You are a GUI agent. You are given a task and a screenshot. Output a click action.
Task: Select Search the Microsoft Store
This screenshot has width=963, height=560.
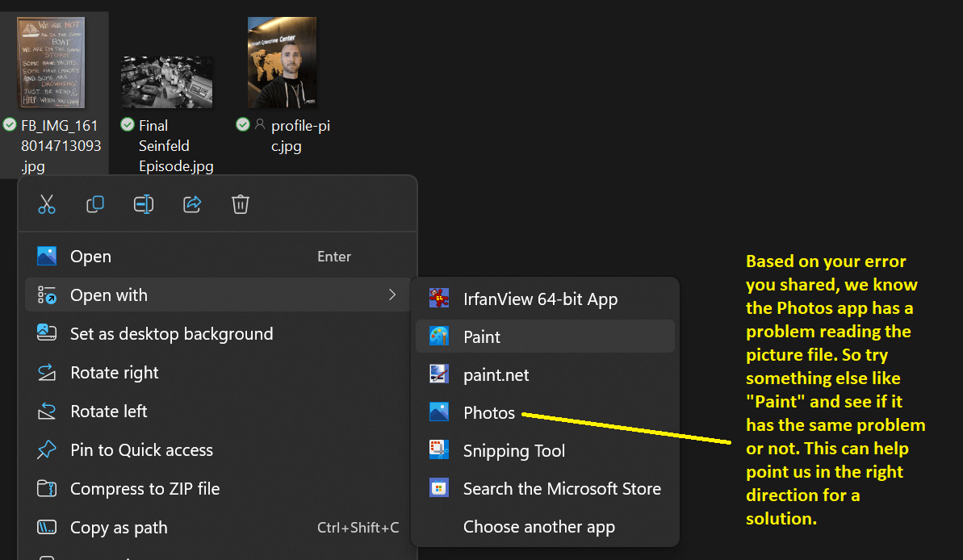pyautogui.click(x=545, y=488)
